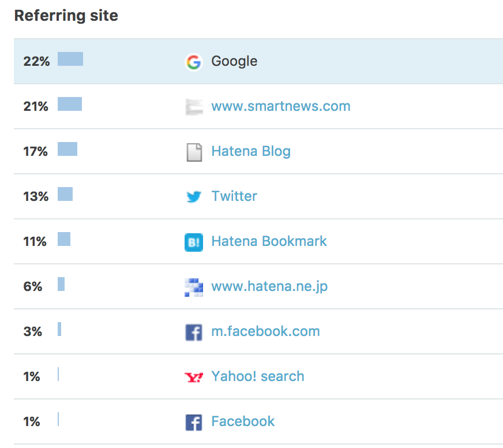Click the 11% percentage value
This screenshot has width=503, height=448.
[35, 241]
